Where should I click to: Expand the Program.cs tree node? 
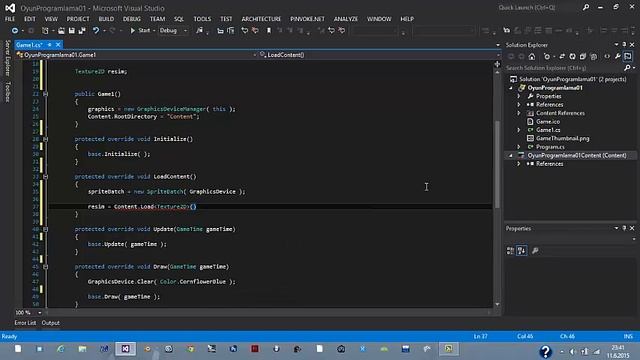(519, 147)
